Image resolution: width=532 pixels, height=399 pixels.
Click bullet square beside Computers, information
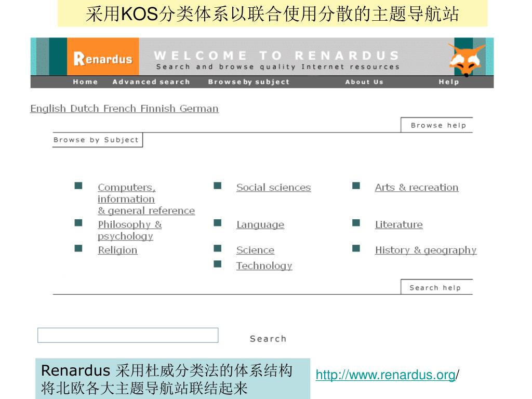click(x=78, y=185)
